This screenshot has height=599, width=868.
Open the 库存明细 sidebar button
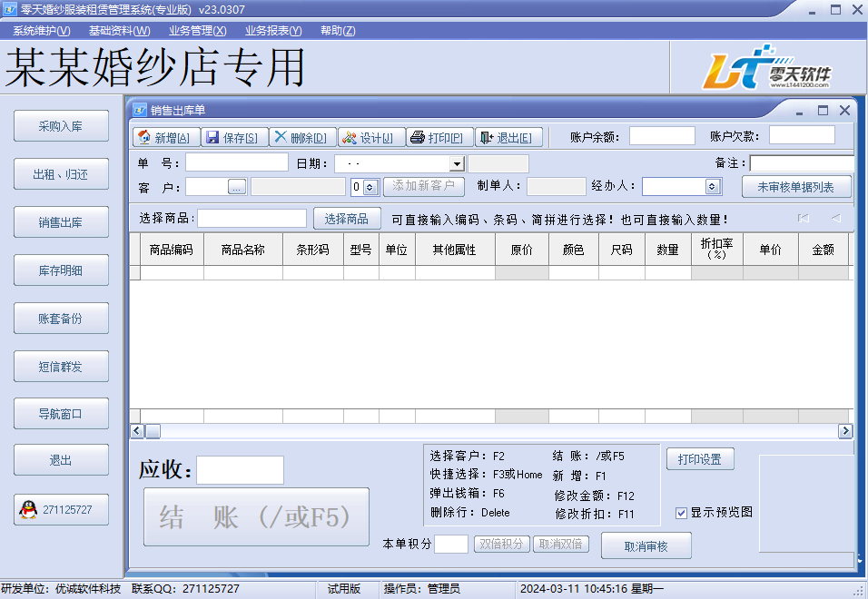61,270
